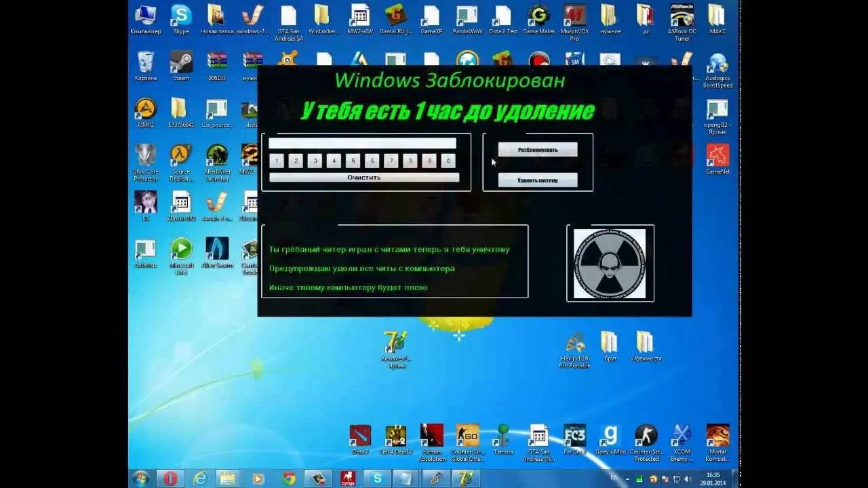868x488 pixels.
Task: Select the Counter-Strike Global Offensive icon
Action: tap(467, 443)
